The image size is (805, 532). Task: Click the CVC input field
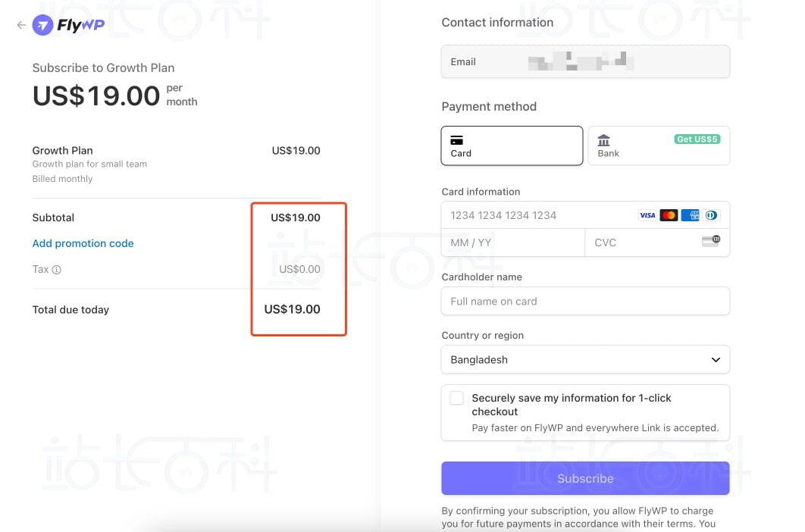click(x=644, y=243)
